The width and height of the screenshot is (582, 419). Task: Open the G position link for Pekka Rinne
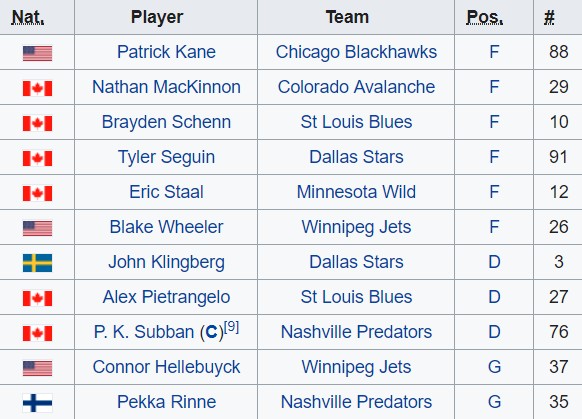coord(494,402)
